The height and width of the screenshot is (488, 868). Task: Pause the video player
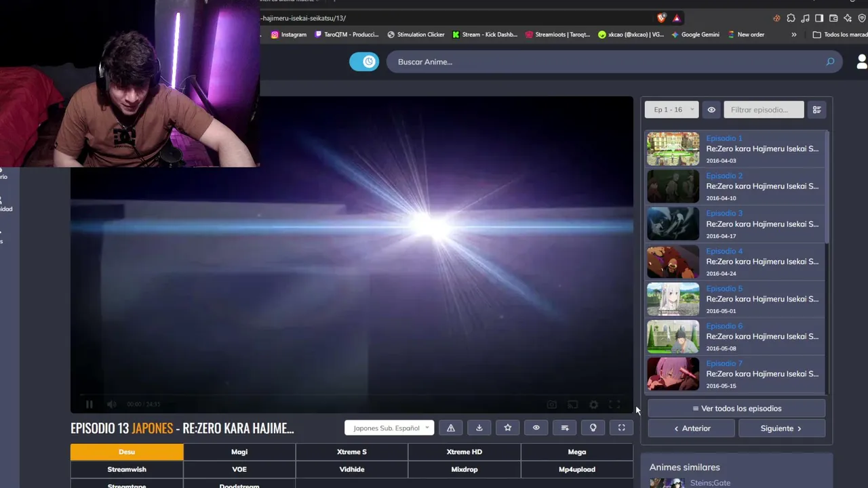[89, 405]
